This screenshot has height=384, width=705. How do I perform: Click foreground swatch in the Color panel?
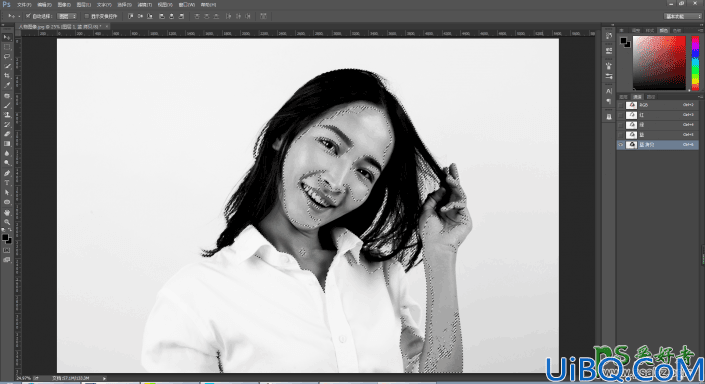point(624,41)
